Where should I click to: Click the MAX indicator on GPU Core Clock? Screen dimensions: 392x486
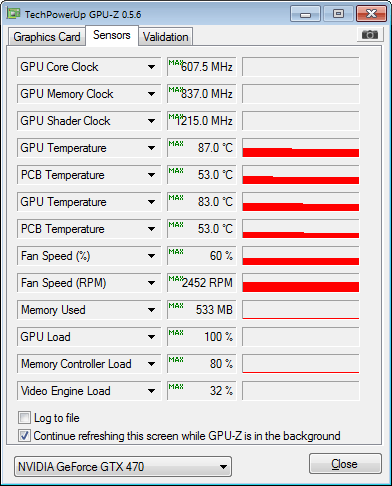click(x=176, y=62)
